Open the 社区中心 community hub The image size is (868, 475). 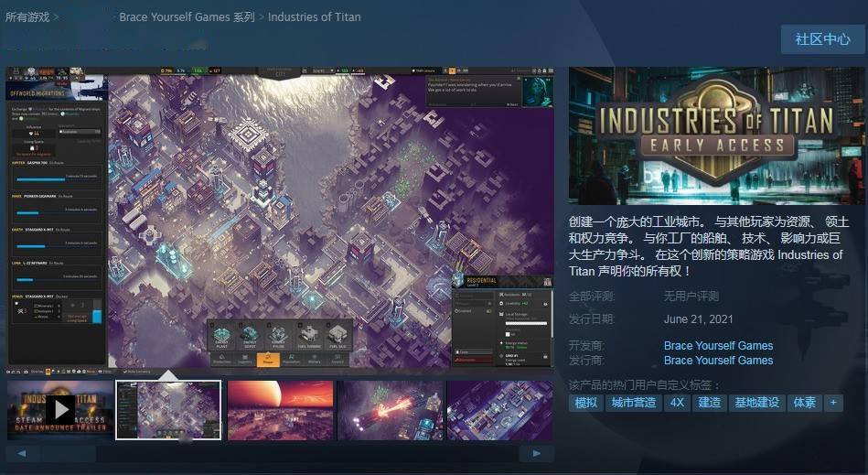click(822, 39)
